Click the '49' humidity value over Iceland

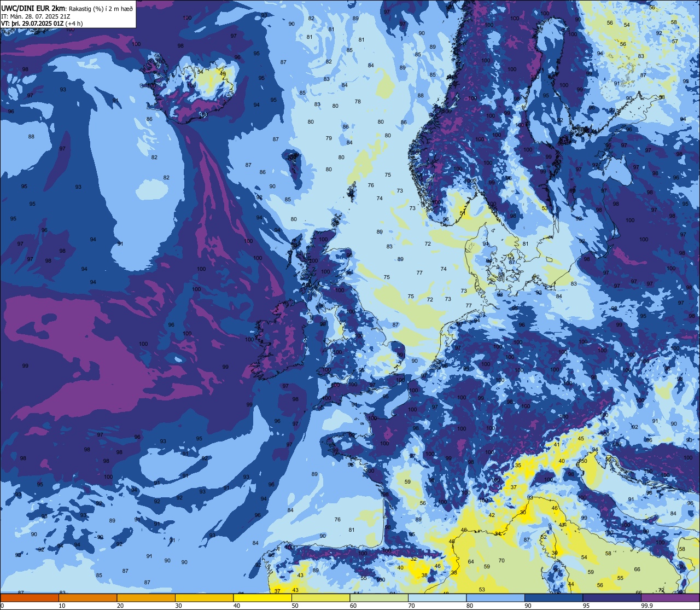(223, 73)
